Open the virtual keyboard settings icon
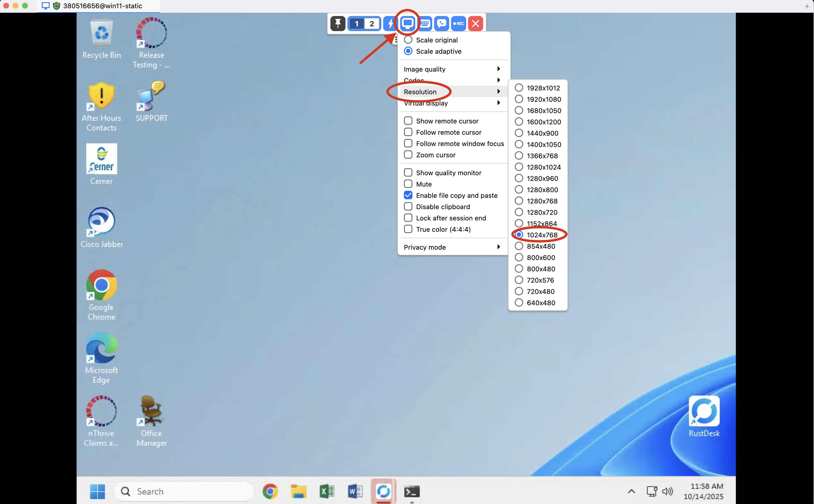814x504 pixels. (x=424, y=23)
